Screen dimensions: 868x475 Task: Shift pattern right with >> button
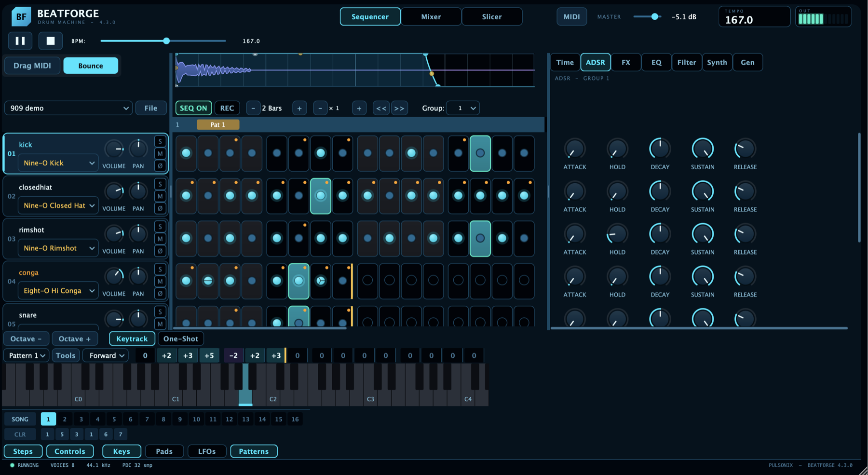[x=399, y=108]
